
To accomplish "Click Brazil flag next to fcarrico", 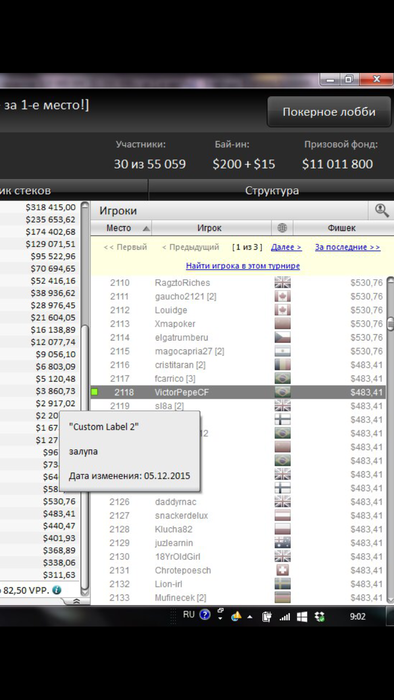I will (x=282, y=379).
